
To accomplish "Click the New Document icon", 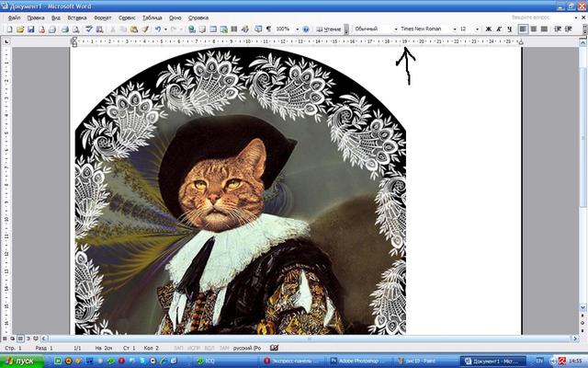I will pos(7,29).
